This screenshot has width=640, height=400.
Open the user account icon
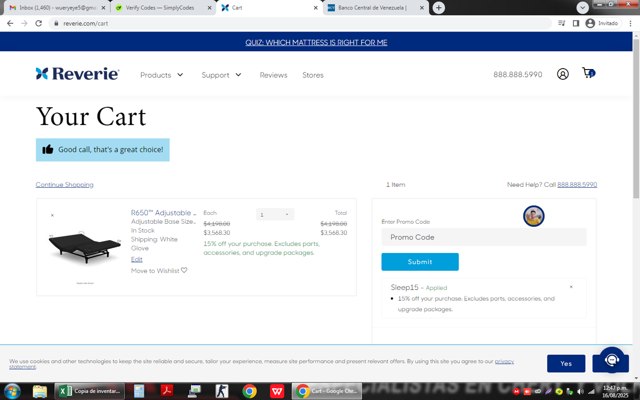[x=562, y=74]
